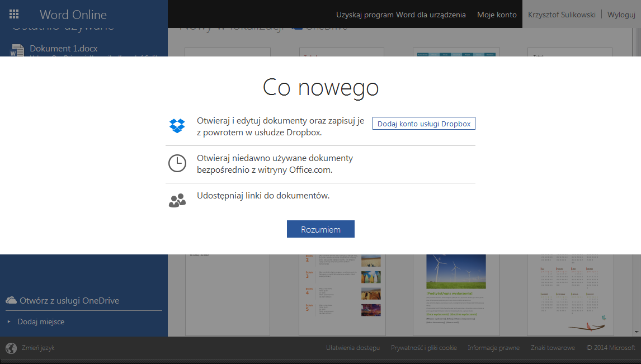Open Ułatwienia dostępu footer link
Image resolution: width=641 pixels, height=364 pixels.
353,348
